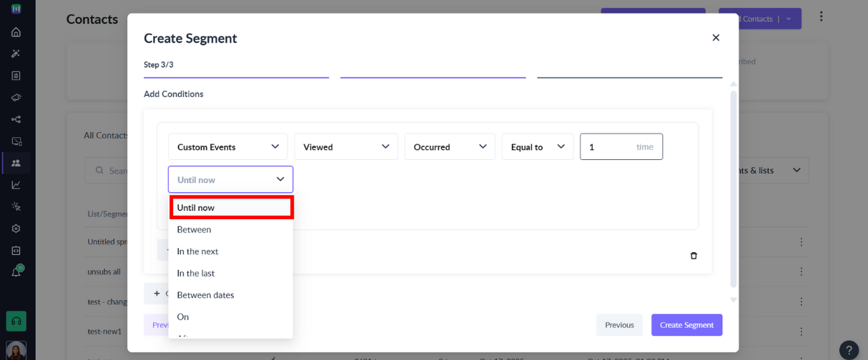The height and width of the screenshot is (360, 868).
Task: Open the Equal to operator dropdown
Action: (538, 146)
